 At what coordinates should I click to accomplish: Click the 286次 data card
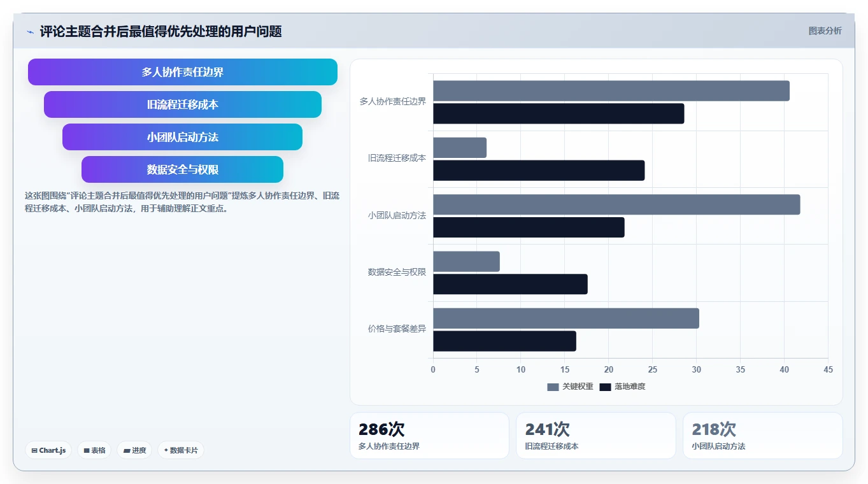(429, 436)
